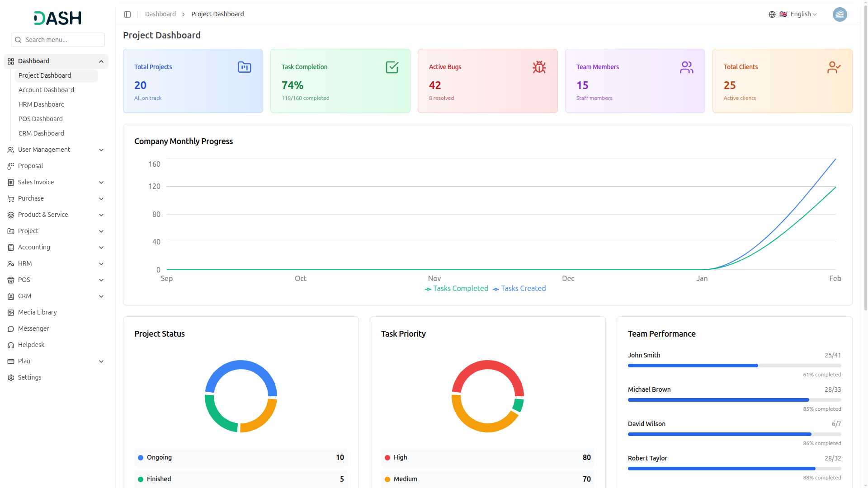Screen dimensions: 868x488
Task: Collapse the Dashboard menu section
Action: point(56,61)
